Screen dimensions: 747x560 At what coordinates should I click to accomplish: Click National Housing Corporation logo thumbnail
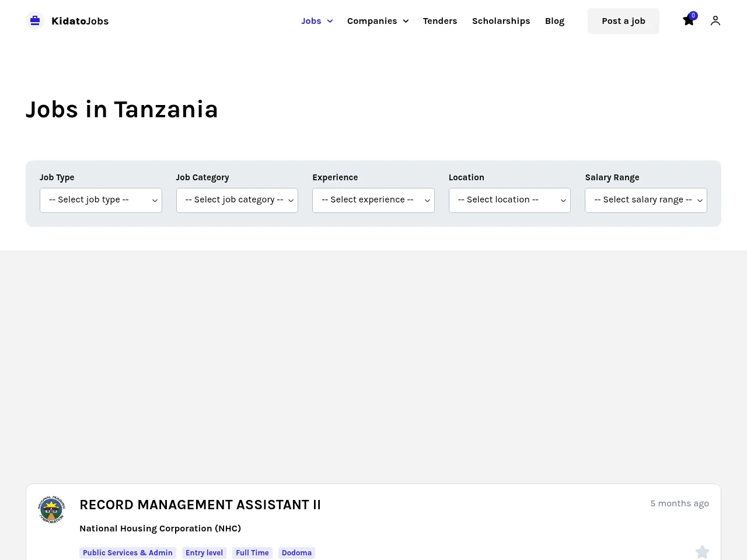pyautogui.click(x=52, y=509)
